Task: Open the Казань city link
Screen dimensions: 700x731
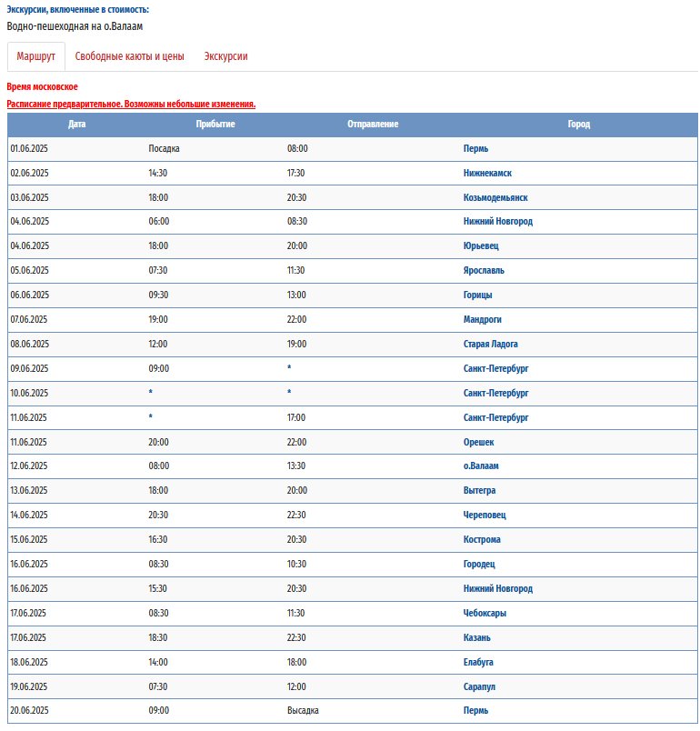Action: coord(476,637)
